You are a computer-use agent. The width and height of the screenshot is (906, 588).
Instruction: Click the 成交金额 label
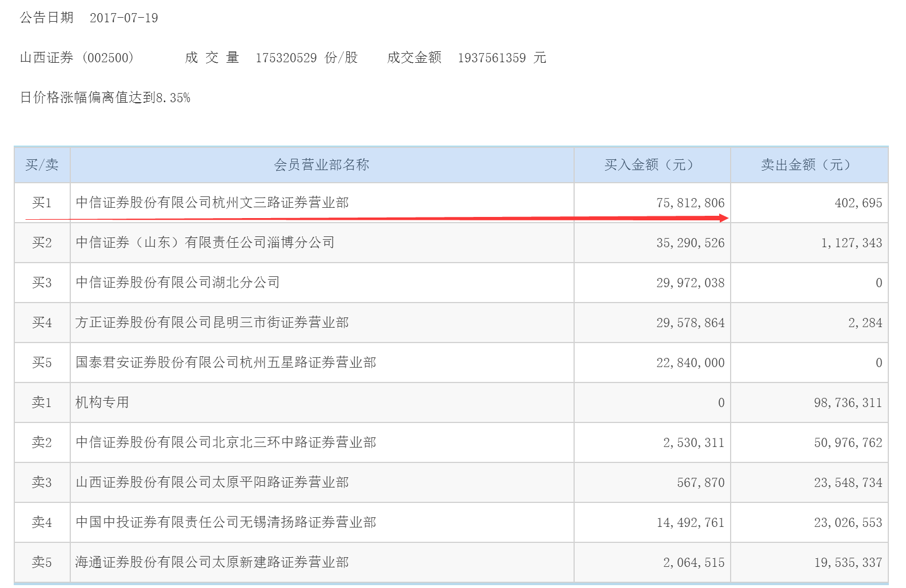tap(414, 58)
